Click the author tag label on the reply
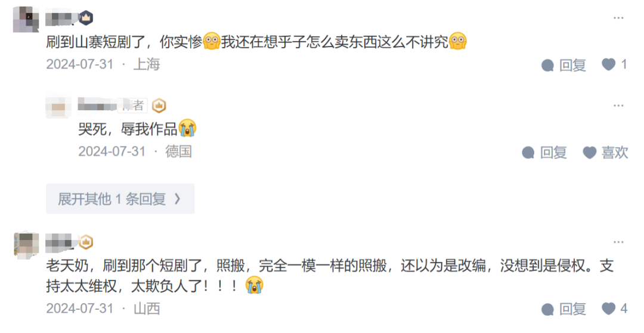 tap(132, 106)
